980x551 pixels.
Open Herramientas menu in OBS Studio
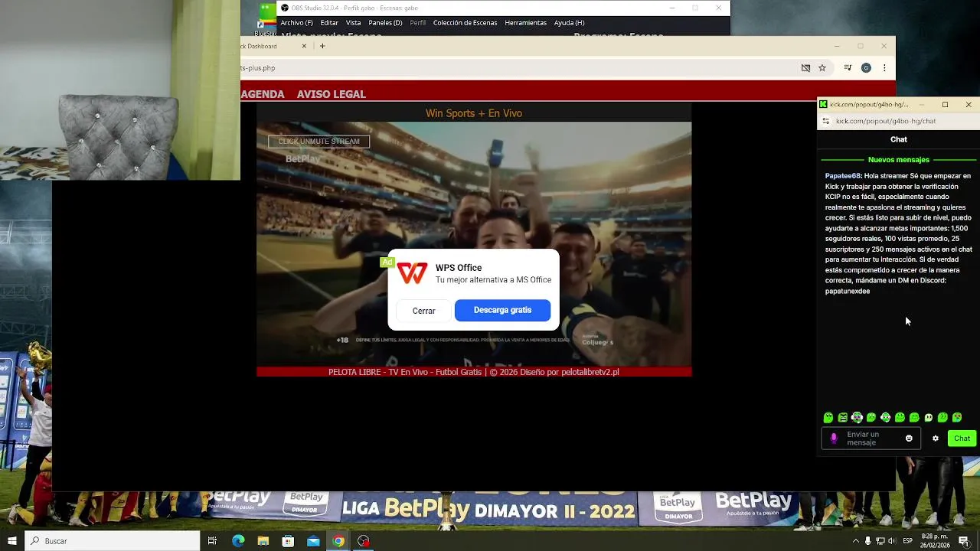tap(525, 23)
